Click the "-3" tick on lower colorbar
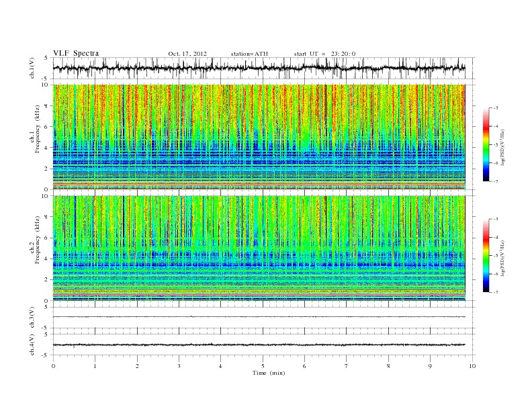Screen dimensions: 532x411 (495, 219)
